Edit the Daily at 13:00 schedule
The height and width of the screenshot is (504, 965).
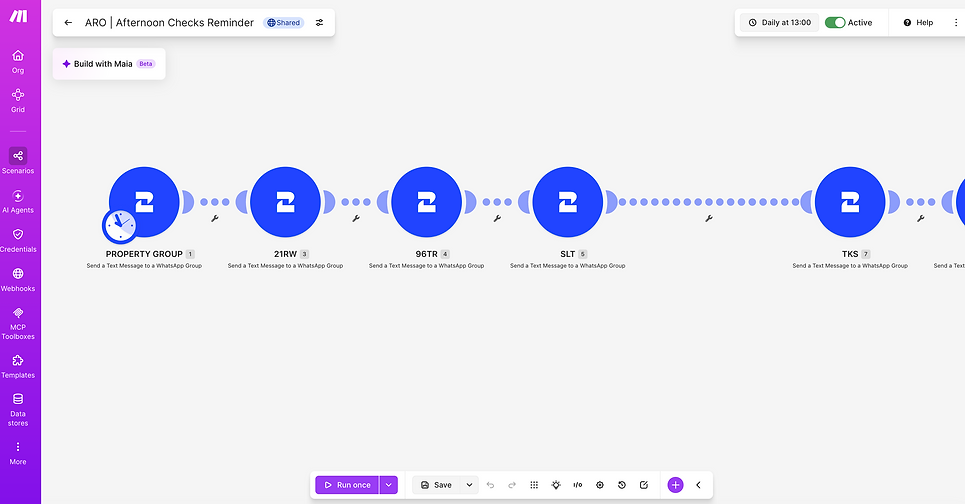pyautogui.click(x=780, y=23)
